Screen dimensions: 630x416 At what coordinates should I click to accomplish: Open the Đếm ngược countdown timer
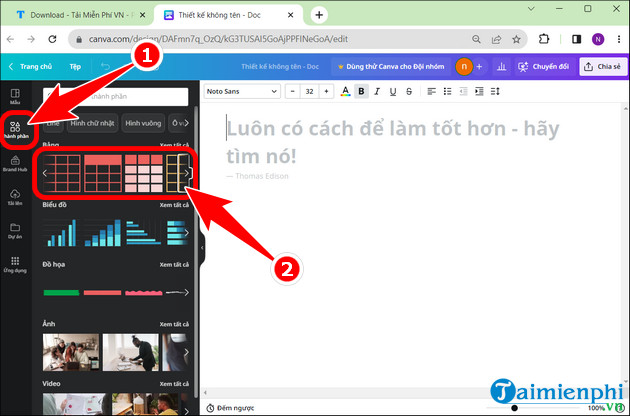click(230, 408)
